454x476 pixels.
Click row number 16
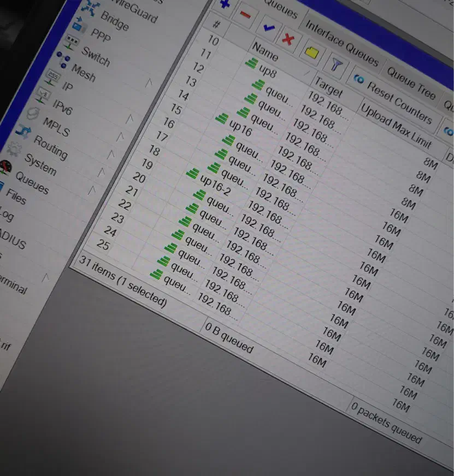[x=169, y=123]
